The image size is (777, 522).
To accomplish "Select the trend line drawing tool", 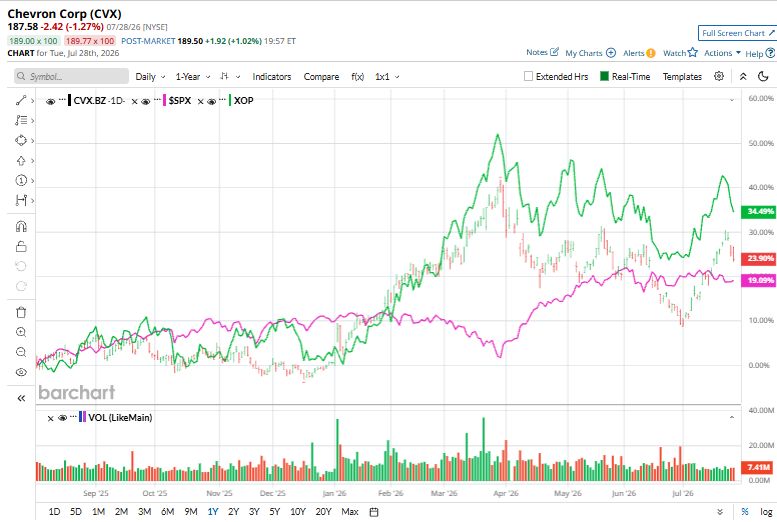I will pyautogui.click(x=21, y=101).
